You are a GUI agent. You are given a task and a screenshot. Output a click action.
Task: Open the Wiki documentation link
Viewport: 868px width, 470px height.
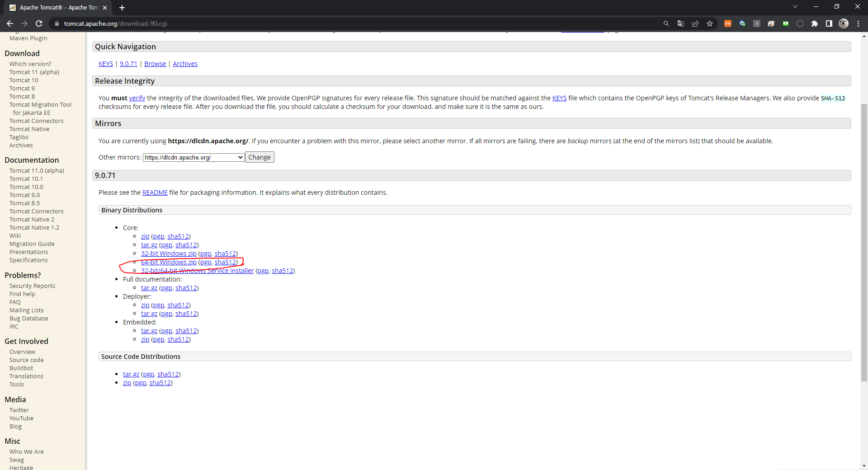15,235
